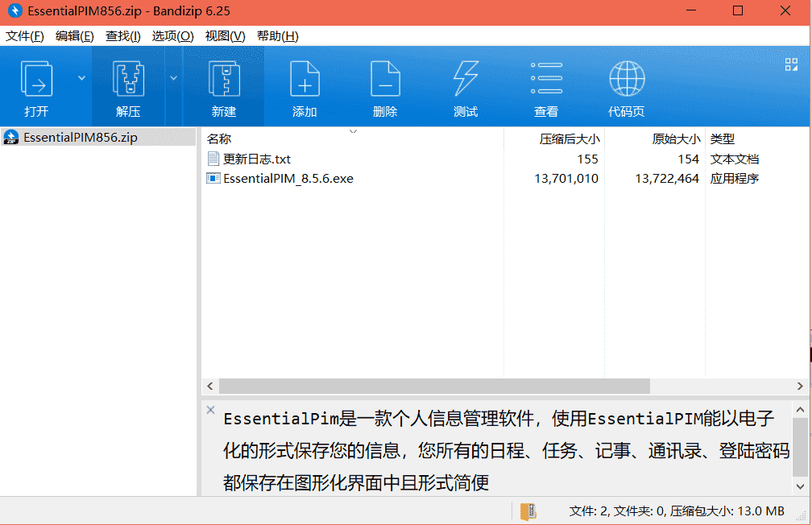The image size is (812, 525).
Task: Click the compressed size 13,701,010 cell
Action: [x=566, y=179]
